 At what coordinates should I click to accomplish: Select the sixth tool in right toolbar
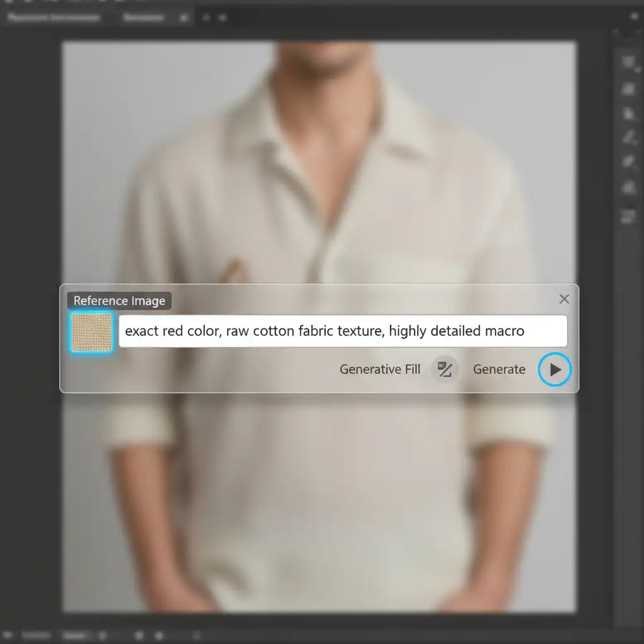point(628,187)
